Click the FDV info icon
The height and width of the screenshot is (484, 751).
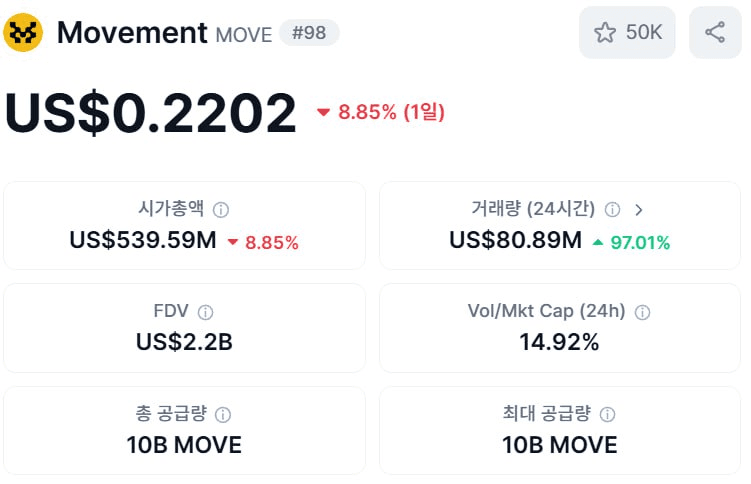[205, 312]
